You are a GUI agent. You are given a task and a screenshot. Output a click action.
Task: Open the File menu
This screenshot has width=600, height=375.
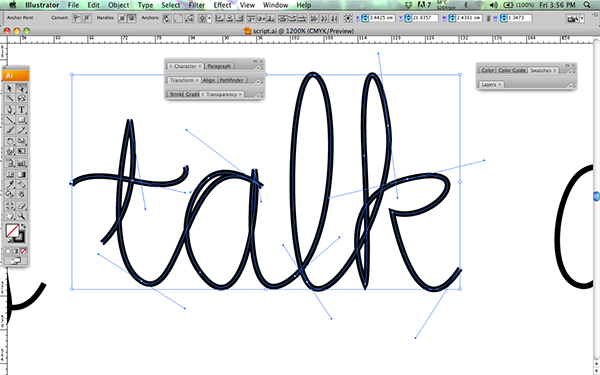(73, 5)
